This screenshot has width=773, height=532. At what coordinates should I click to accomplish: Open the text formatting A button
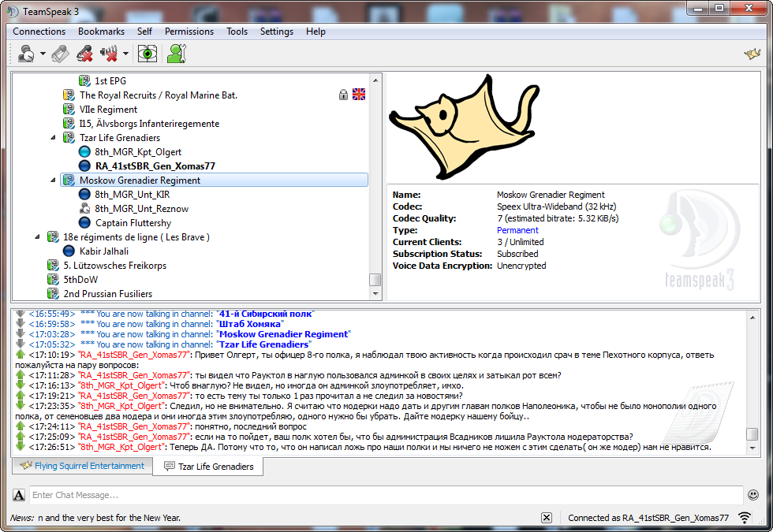[19, 495]
